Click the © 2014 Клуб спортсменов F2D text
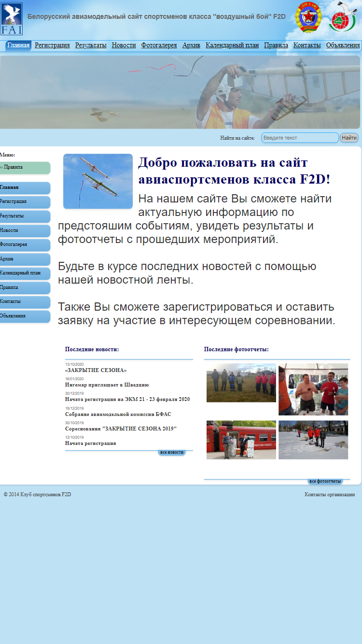Viewport: 362px width, 644px height. (37, 494)
